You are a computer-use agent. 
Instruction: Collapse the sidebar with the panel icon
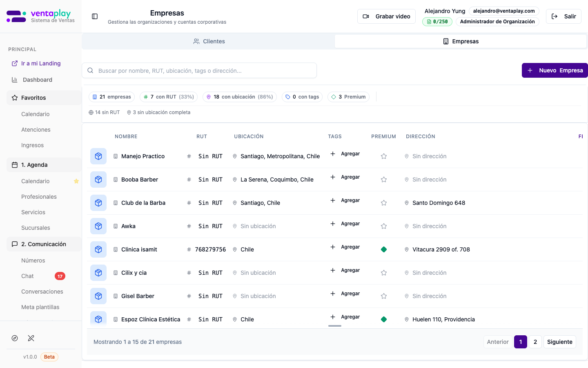pos(95,16)
